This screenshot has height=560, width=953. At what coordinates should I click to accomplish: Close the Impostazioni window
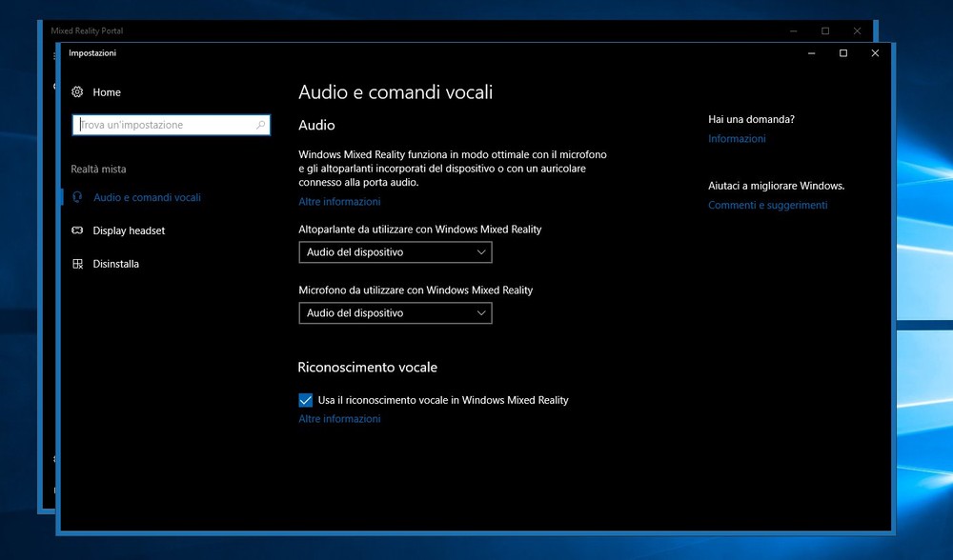tap(875, 53)
